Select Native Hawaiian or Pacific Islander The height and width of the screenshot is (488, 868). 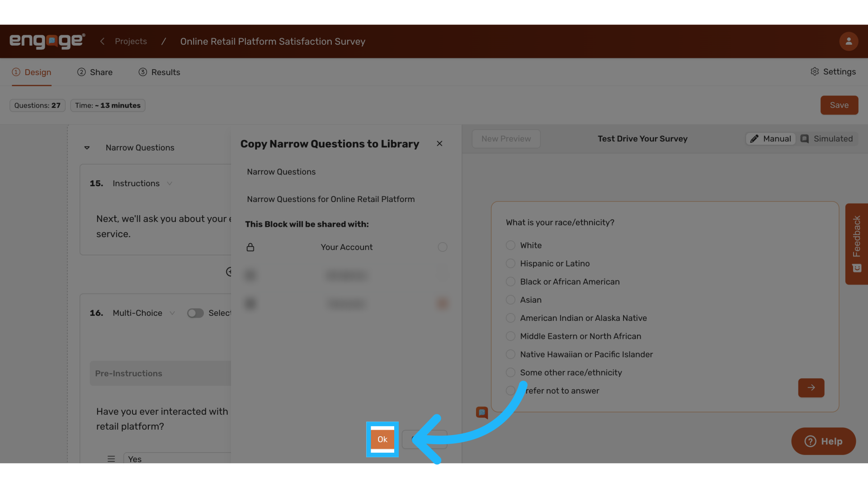[x=510, y=354]
